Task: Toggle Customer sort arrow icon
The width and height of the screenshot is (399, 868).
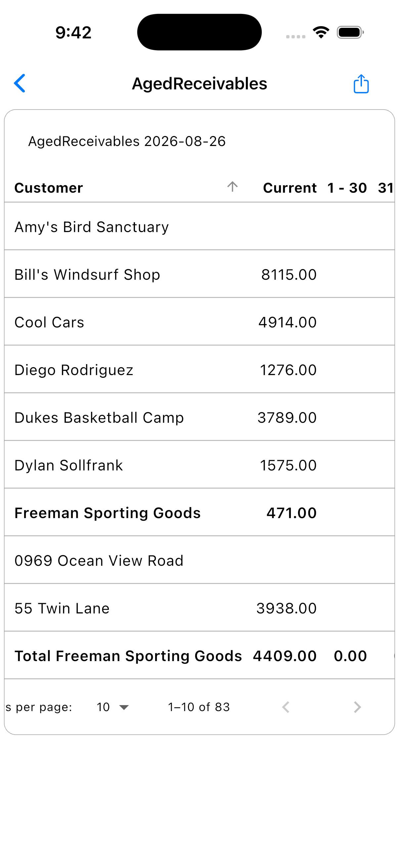Action: [x=232, y=187]
